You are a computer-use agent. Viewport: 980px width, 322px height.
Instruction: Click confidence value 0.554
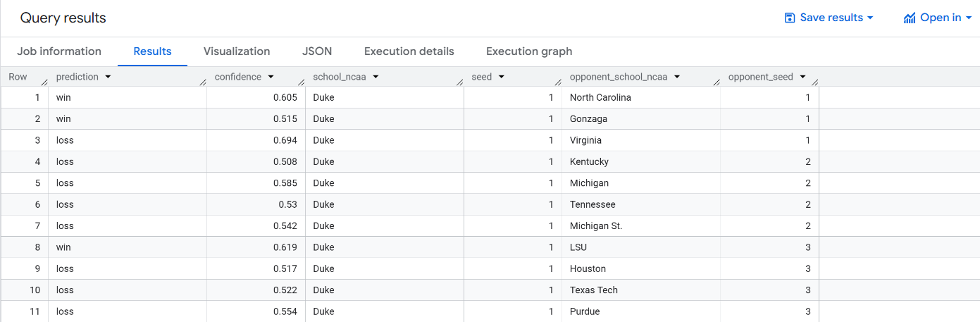pyautogui.click(x=285, y=311)
